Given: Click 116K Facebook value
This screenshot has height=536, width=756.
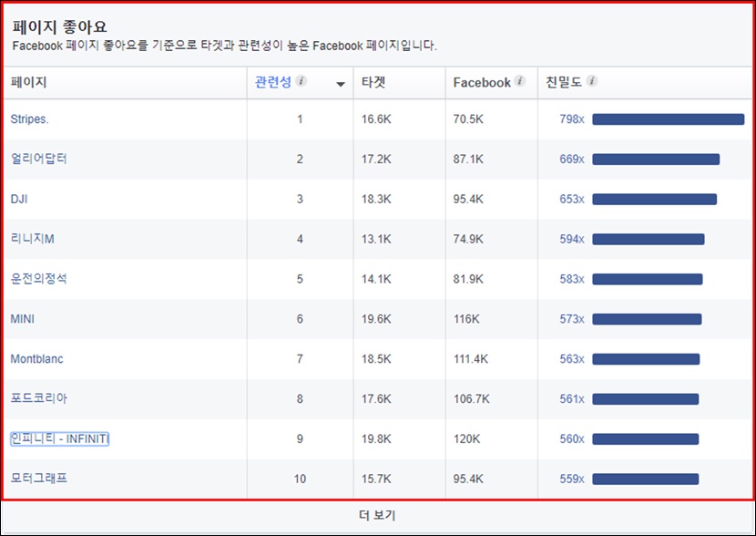Looking at the screenshot, I should [466, 319].
